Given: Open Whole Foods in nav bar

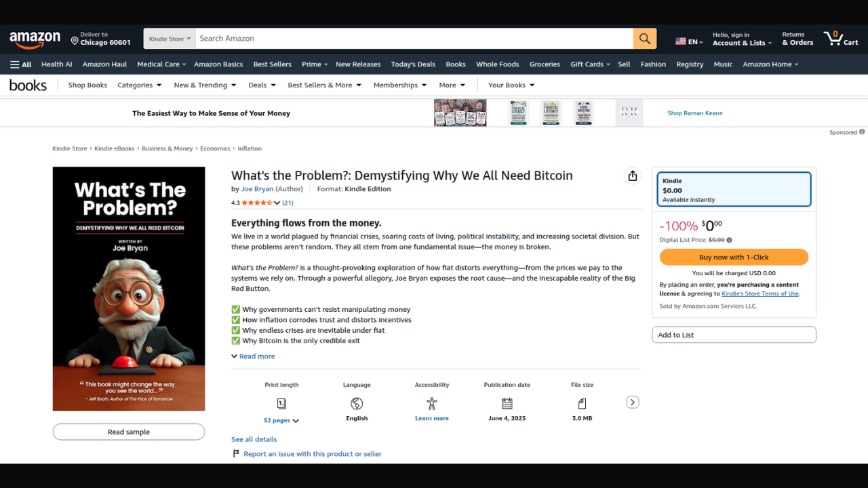Looking at the screenshot, I should (x=497, y=64).
